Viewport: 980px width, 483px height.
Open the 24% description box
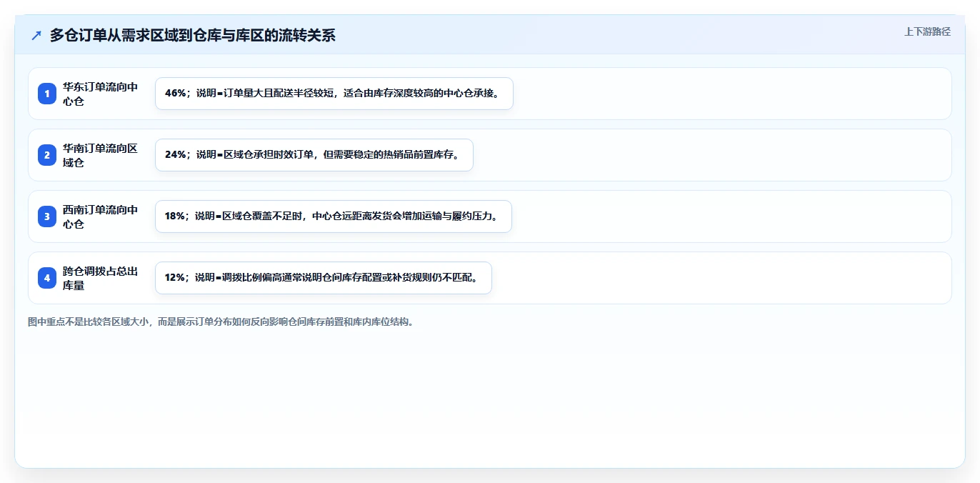click(x=314, y=155)
